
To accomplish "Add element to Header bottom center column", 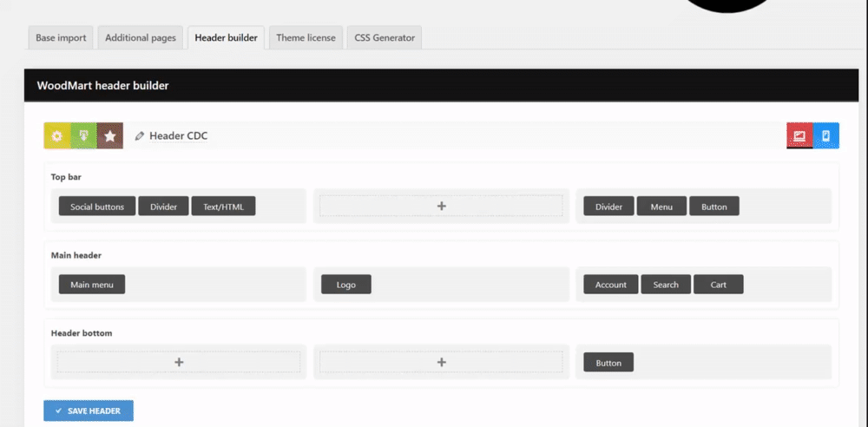I will [x=441, y=362].
